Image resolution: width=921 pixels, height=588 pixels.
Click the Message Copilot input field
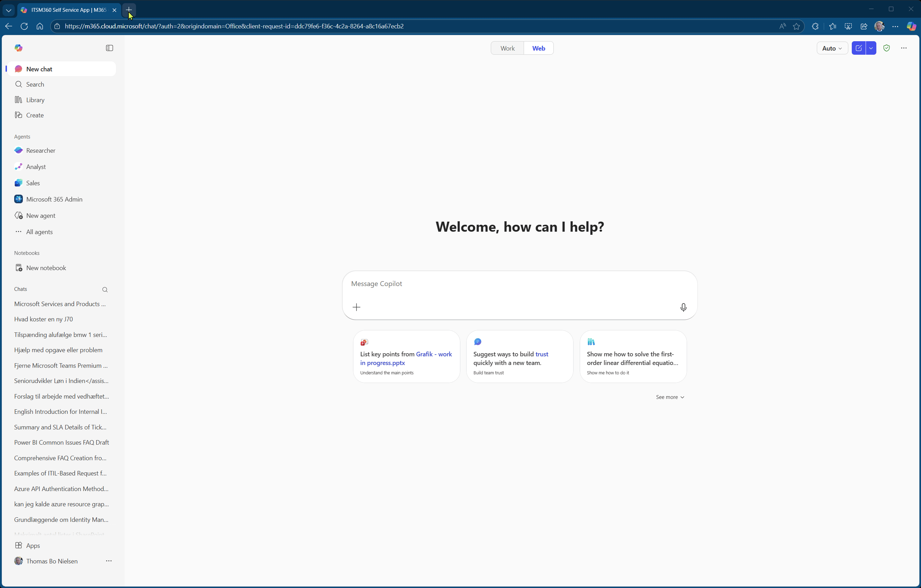513,284
